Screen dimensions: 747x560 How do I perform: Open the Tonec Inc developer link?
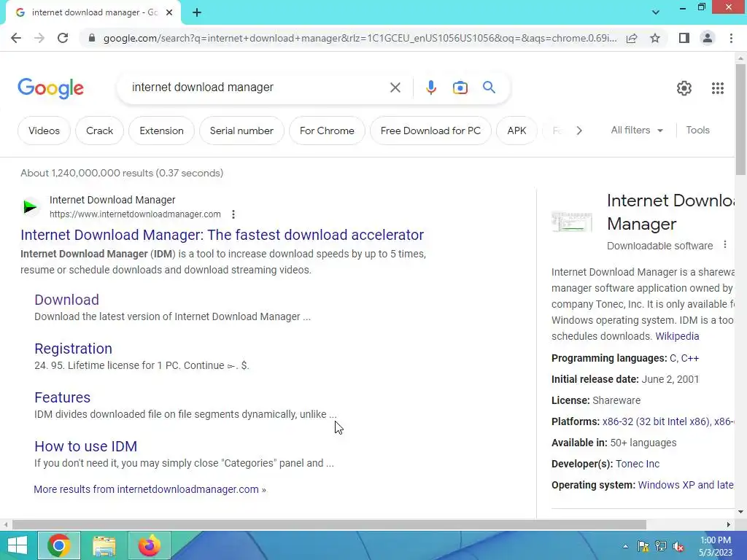coord(638,464)
